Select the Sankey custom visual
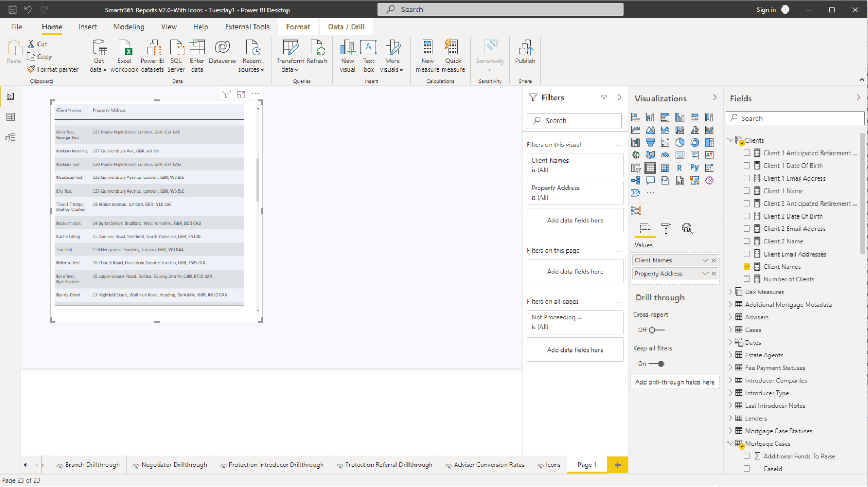 tap(636, 210)
